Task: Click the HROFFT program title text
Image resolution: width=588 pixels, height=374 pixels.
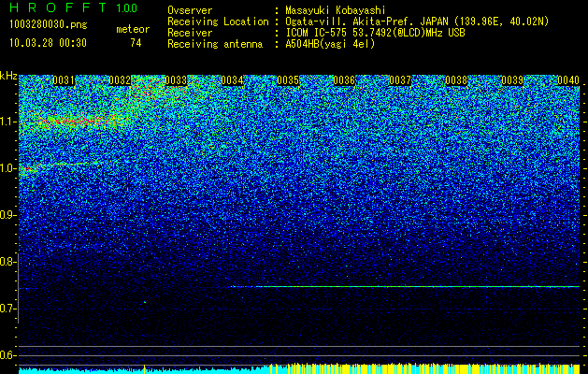Action: (x=58, y=7)
